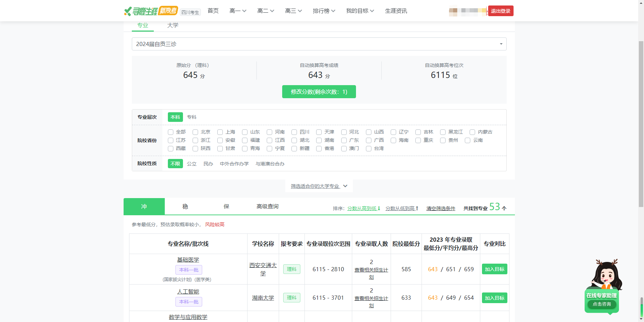Click the 四川考生 region badge
This screenshot has height=322, width=644.
click(190, 12)
